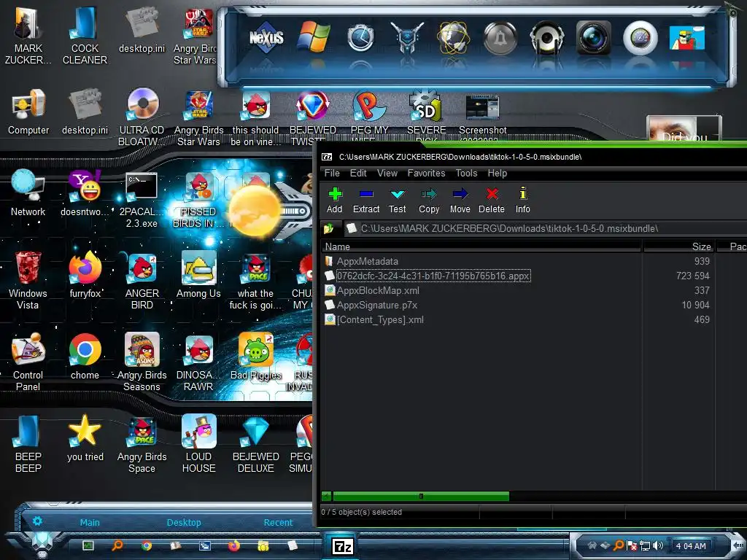
Task: Open the 2PACAL 2.3.exe shortcut
Action: (142, 200)
